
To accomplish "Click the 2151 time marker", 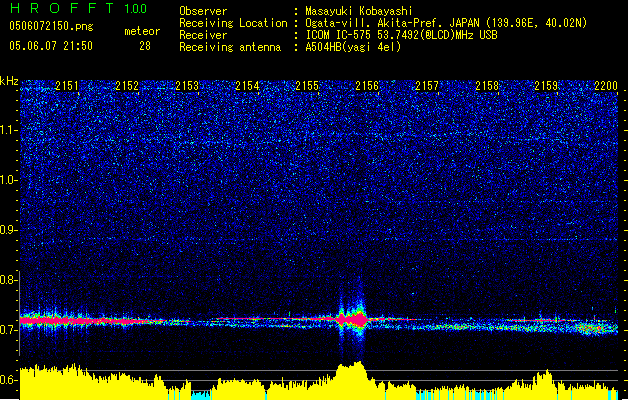I will tap(67, 86).
